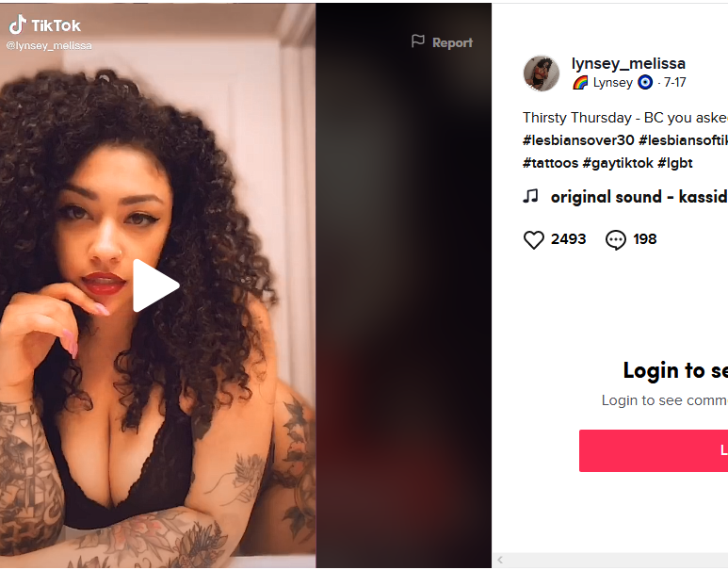This screenshot has width=728, height=570.
Task: Open comments via speech bubble icon
Action: 616,240
